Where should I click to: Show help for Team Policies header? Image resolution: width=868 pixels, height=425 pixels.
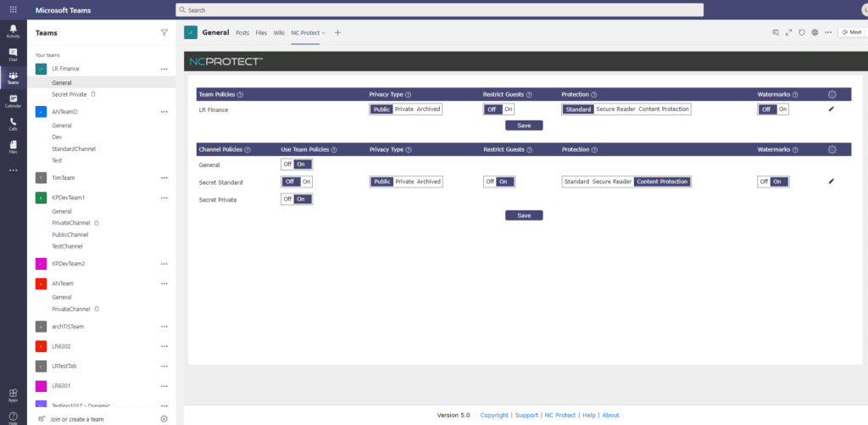pos(241,95)
